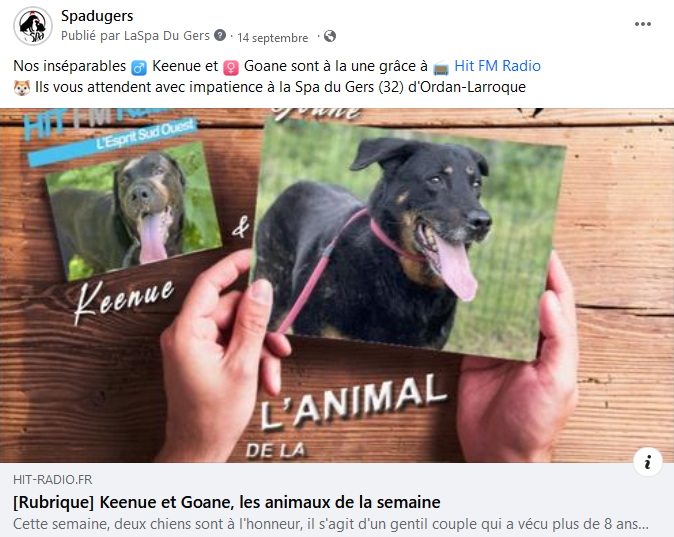This screenshot has height=537, width=674.
Task: Click the dog face emoji in the post
Action: pos(21,88)
